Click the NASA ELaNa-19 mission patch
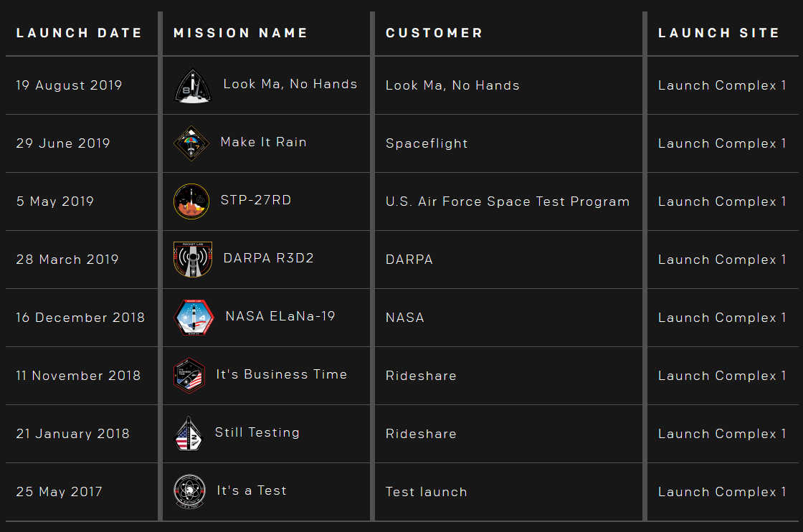The image size is (803, 532). point(194,318)
